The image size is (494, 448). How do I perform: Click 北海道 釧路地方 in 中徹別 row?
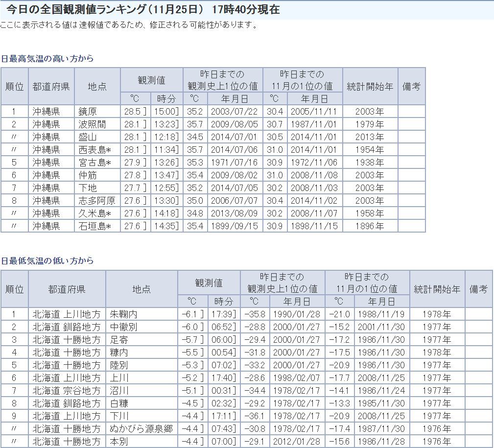67,327
